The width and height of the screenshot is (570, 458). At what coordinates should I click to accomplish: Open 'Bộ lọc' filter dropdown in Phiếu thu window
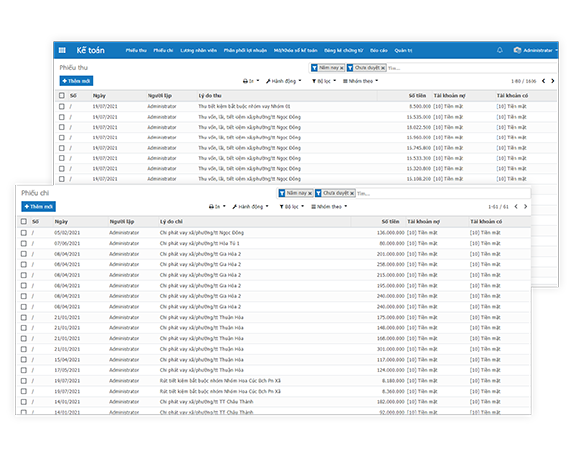(324, 81)
